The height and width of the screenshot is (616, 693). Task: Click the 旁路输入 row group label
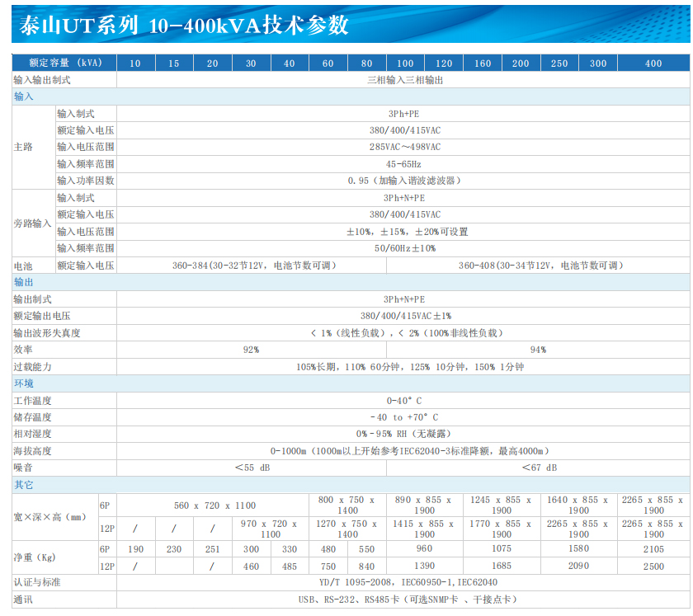coord(32,223)
